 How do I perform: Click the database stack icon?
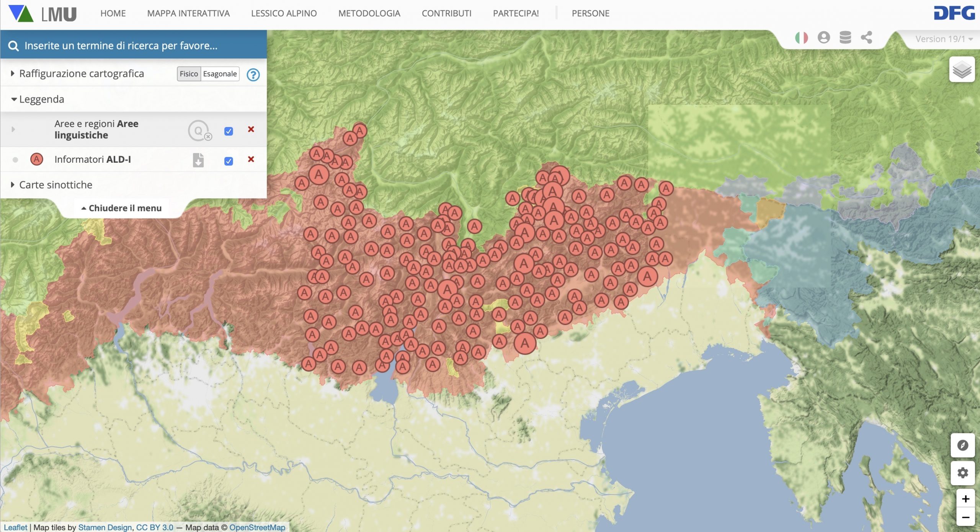pyautogui.click(x=845, y=38)
